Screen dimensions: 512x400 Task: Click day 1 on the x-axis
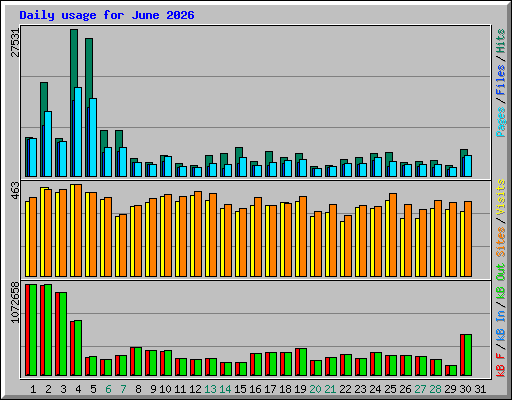[33, 389]
